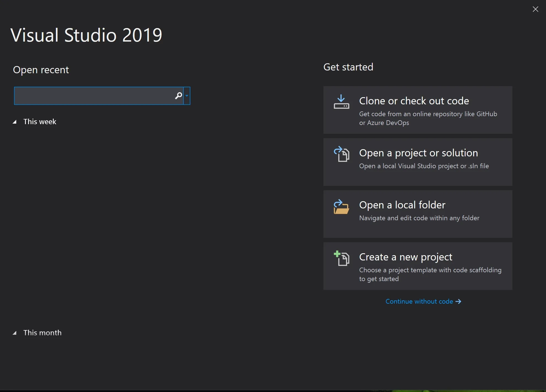Click the This month group label
The image size is (546, 392).
tap(42, 333)
